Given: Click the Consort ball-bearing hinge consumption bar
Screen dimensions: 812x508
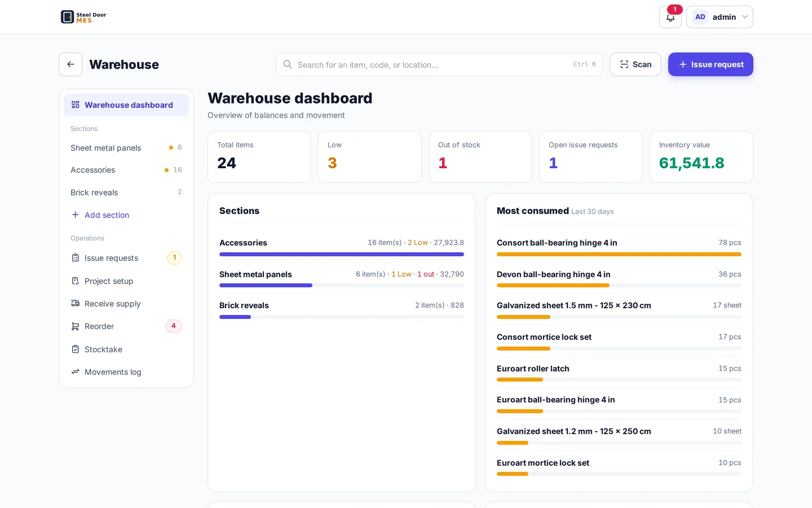Looking at the screenshot, I should (619, 254).
